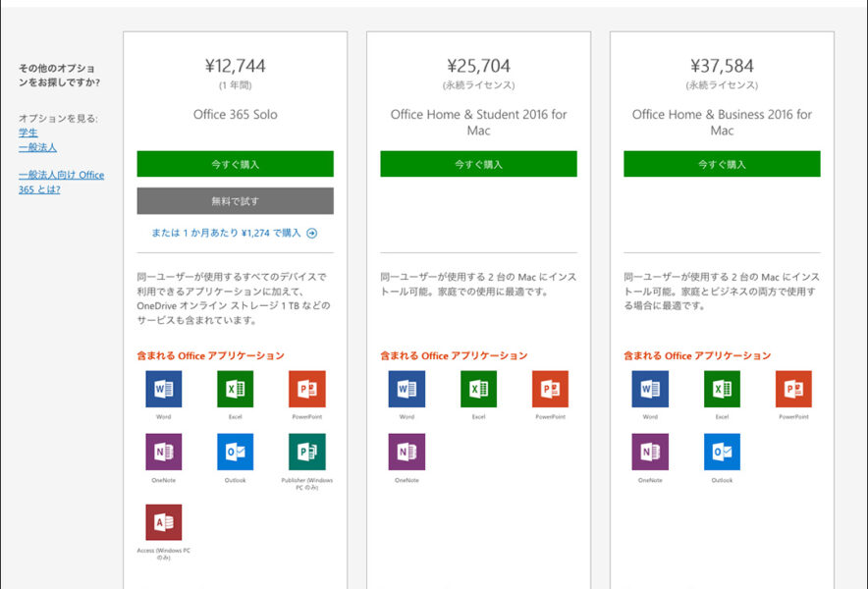The width and height of the screenshot is (868, 589).
Task: Click the Excel icon under Home & Student 2016
Action: (479, 389)
